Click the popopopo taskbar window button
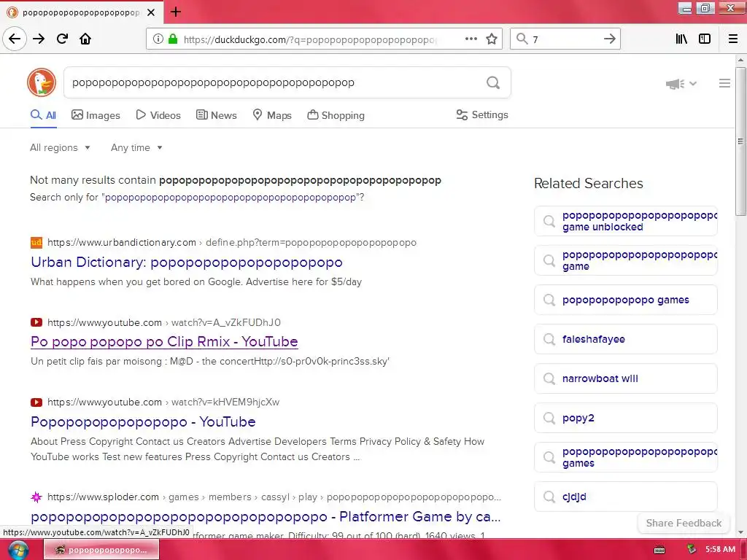Viewport: 747px width, 560px height. (101, 550)
